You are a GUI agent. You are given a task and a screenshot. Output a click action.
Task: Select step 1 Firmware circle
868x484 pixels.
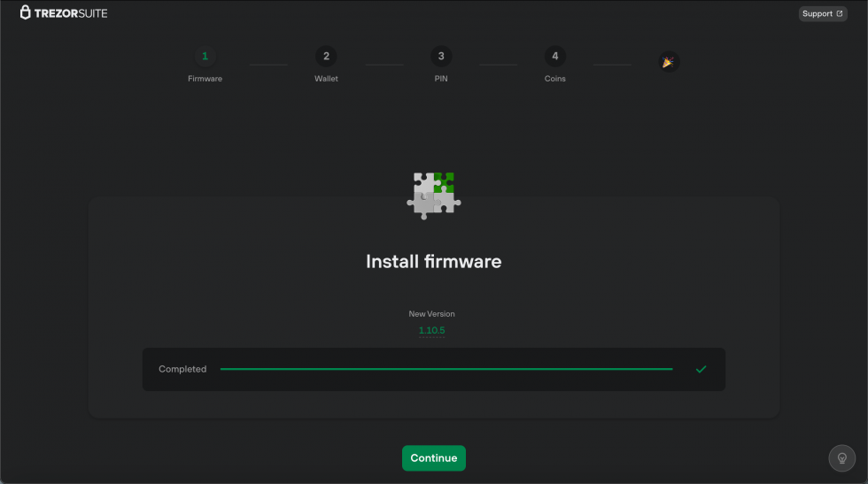[x=205, y=56]
